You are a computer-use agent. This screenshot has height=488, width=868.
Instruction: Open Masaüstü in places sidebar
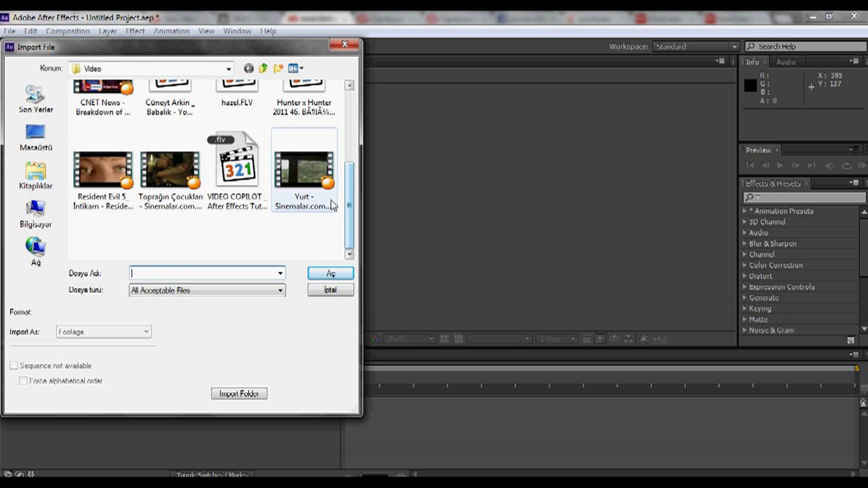[x=36, y=138]
